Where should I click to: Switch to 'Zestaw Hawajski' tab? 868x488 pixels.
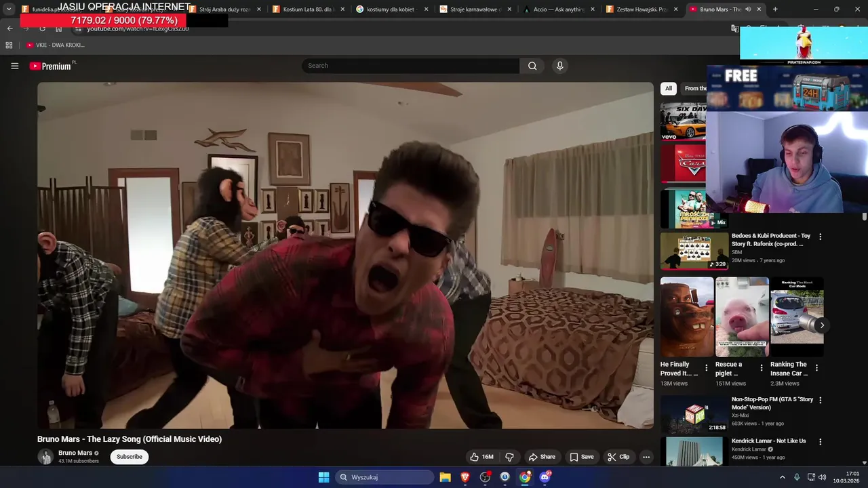[x=643, y=9]
